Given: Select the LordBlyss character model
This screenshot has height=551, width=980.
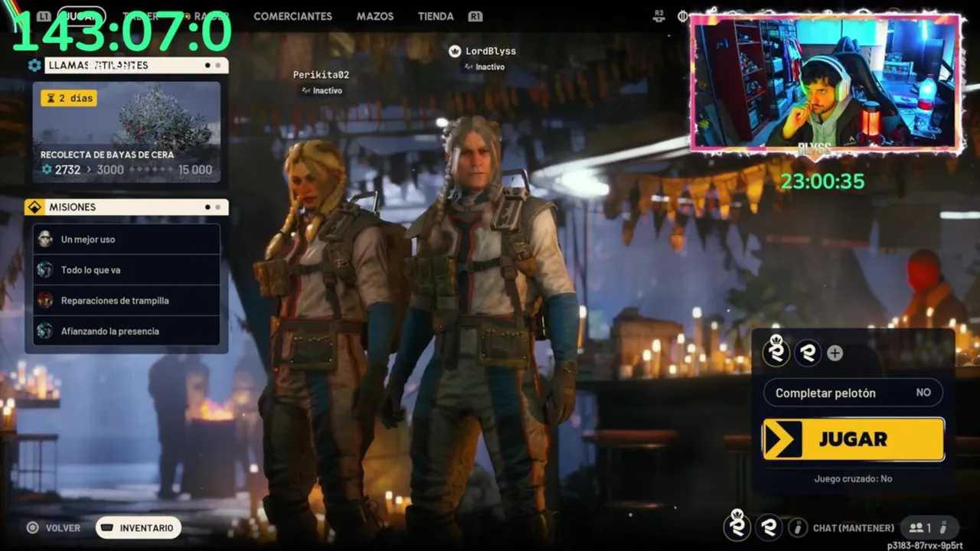Looking at the screenshot, I should [484, 329].
